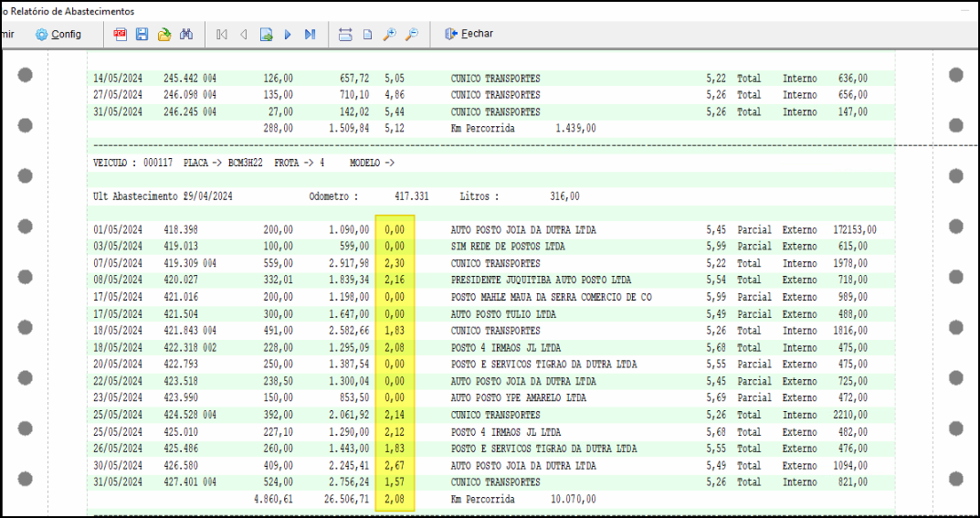
Task: Click AUTO POSTO TULIO LTDA
Action: coord(503,313)
